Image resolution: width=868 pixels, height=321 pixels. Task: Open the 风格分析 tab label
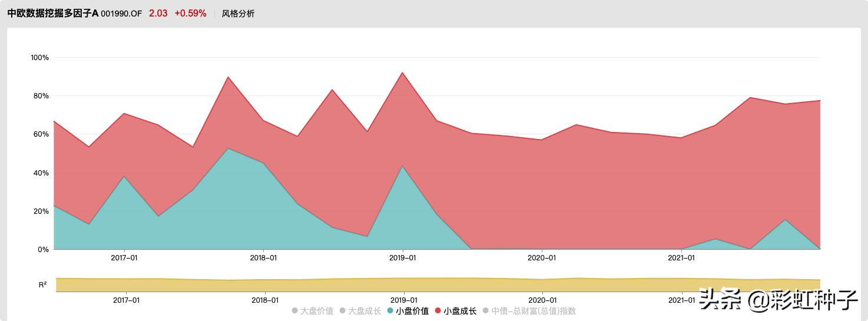pos(238,14)
